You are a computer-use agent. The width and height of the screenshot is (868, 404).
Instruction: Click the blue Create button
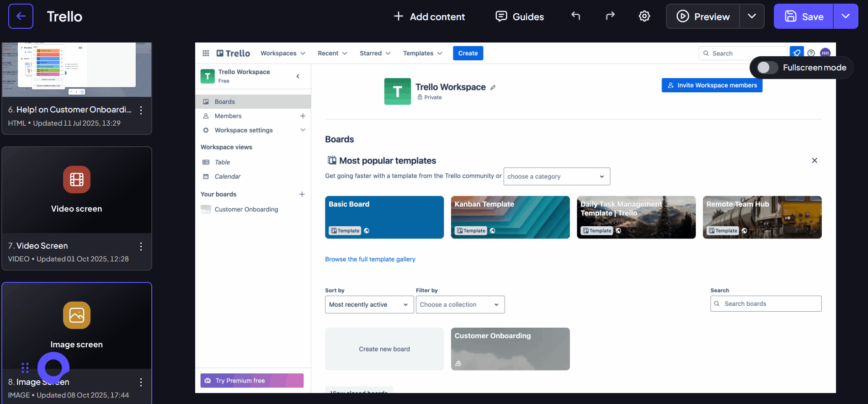(468, 53)
